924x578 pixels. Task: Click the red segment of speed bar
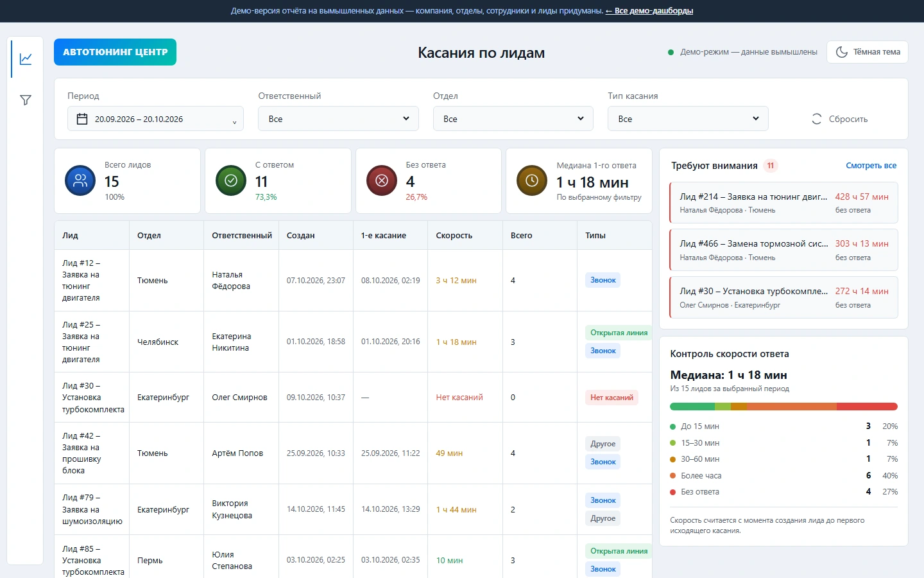[x=867, y=407]
